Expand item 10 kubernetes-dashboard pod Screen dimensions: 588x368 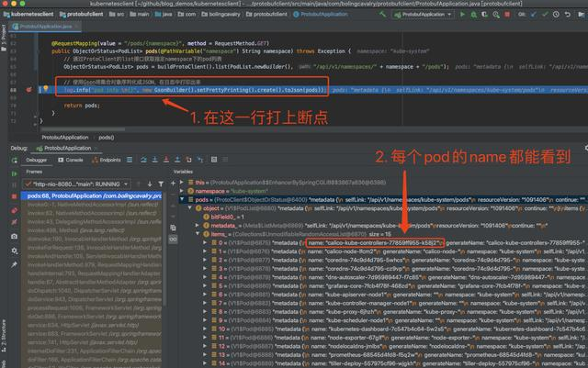[x=205, y=329]
